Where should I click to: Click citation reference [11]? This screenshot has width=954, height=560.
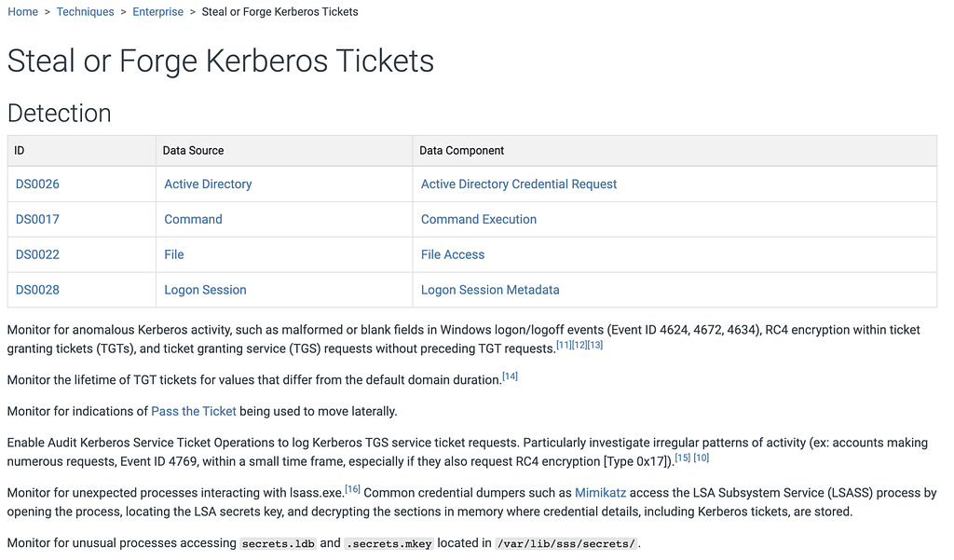pyautogui.click(x=564, y=346)
